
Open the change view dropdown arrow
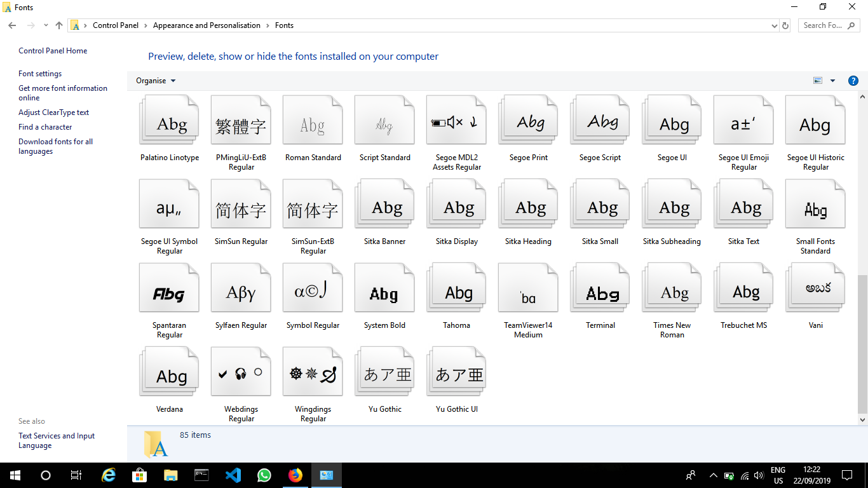point(832,81)
